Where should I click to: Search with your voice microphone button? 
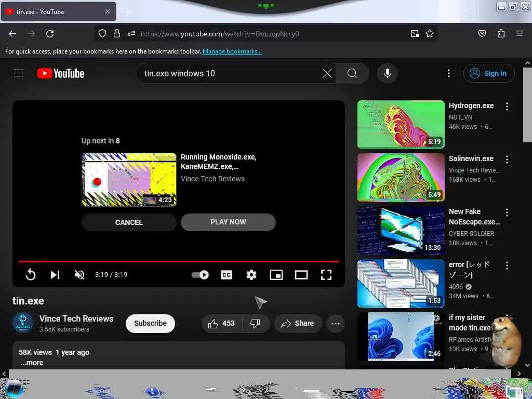pos(388,73)
